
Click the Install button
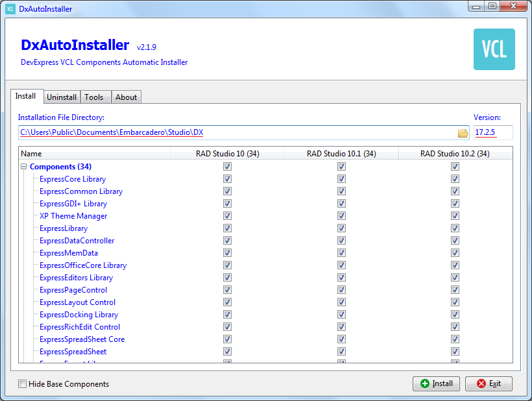click(x=437, y=383)
